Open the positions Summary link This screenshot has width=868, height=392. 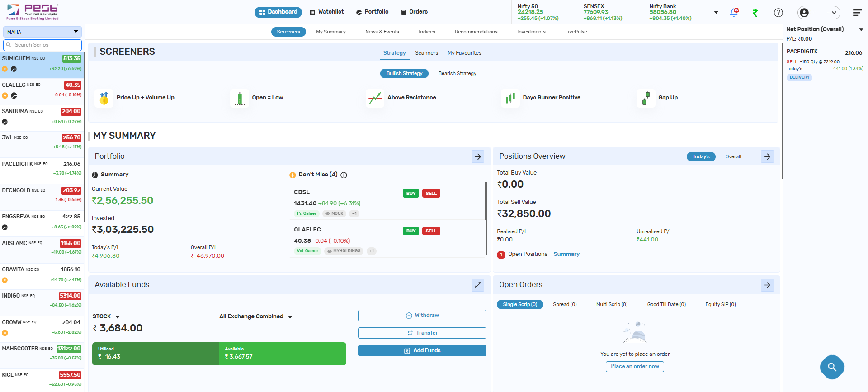coord(566,254)
